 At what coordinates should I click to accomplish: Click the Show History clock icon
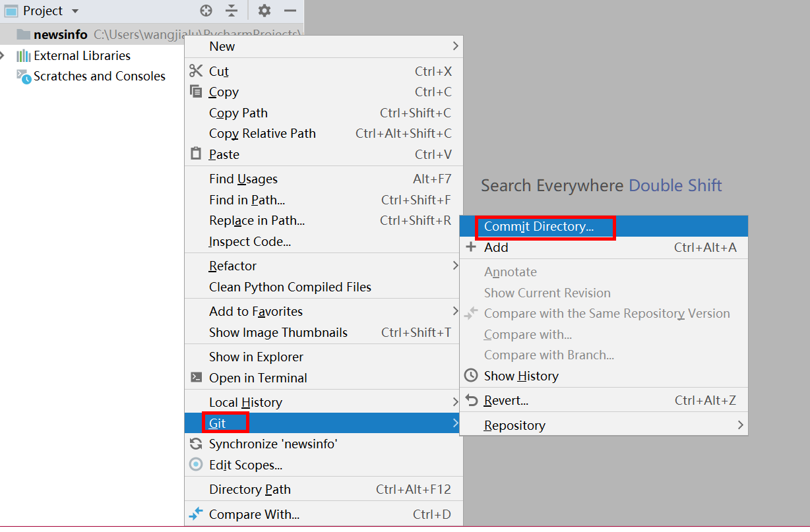[x=471, y=376]
